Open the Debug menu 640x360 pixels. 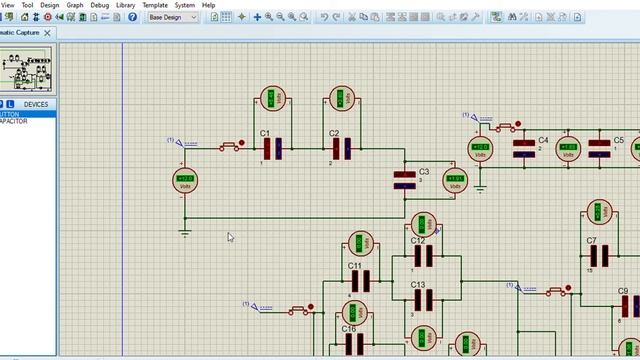point(100,5)
